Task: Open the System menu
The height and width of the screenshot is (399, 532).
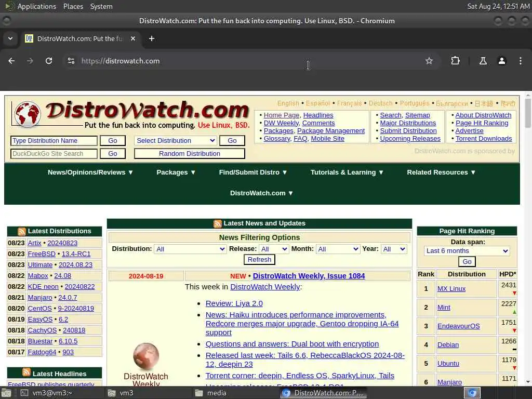Action: pyautogui.click(x=101, y=6)
